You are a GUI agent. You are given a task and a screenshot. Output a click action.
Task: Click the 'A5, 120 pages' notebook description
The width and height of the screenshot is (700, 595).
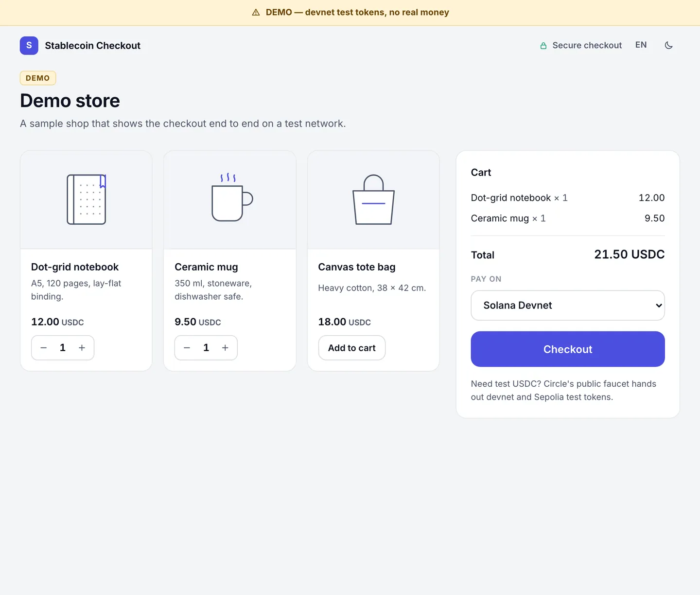76,290
